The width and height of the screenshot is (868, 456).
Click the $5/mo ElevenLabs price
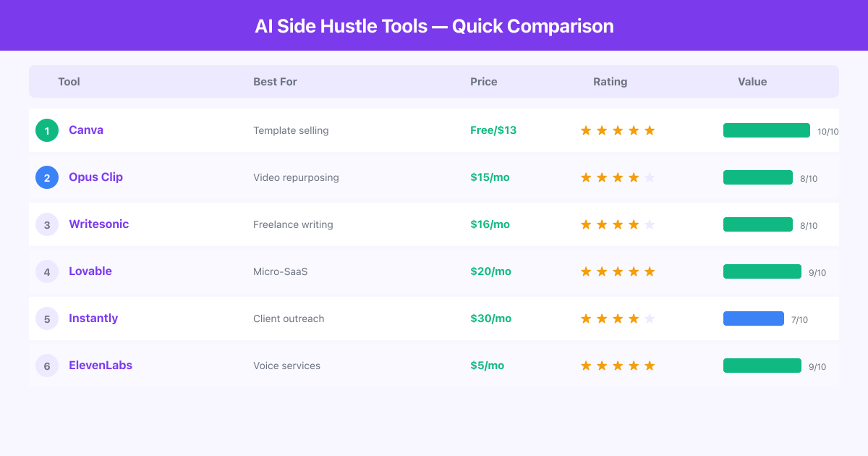[x=487, y=366]
